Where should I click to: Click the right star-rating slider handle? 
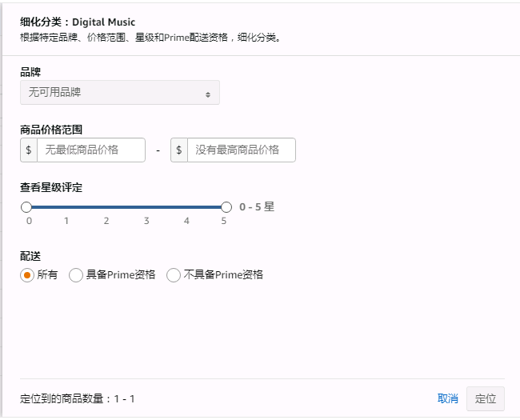226,207
